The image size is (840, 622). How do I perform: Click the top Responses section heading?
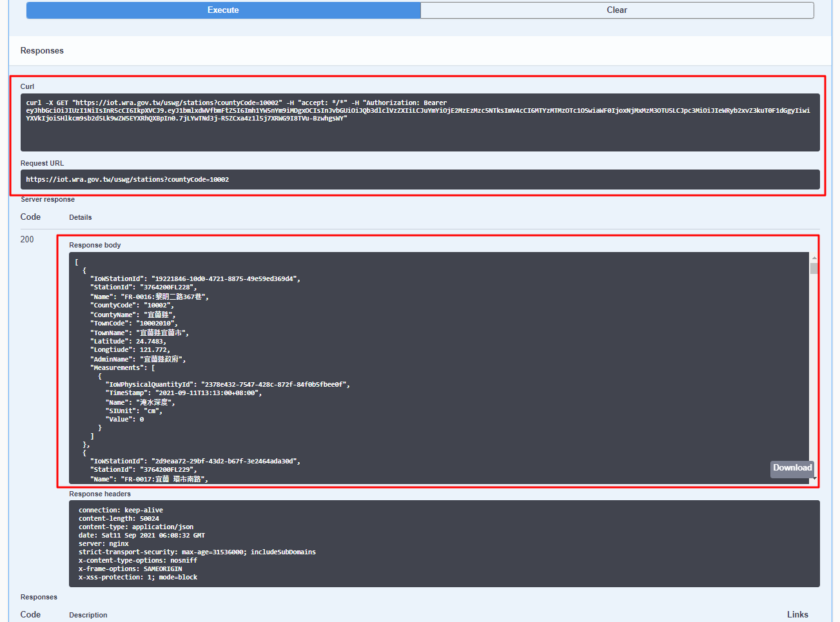(x=42, y=51)
